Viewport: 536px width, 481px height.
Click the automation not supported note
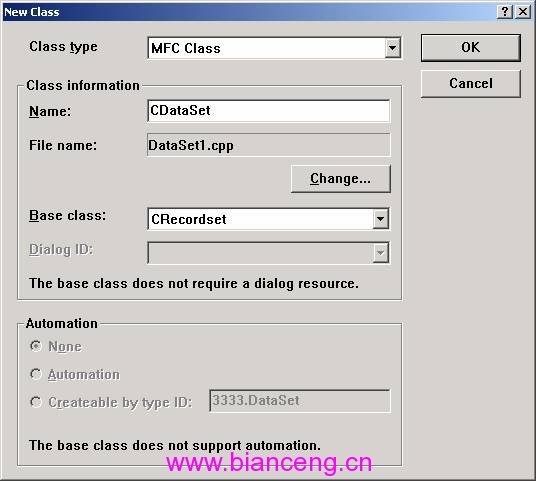click(175, 445)
